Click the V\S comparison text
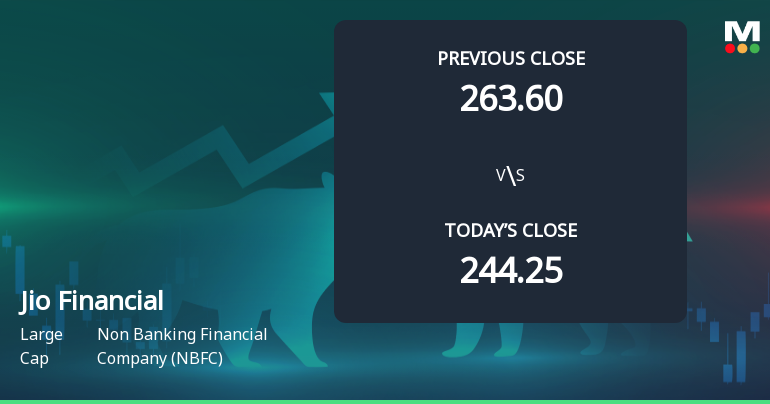The image size is (770, 404). click(x=510, y=176)
